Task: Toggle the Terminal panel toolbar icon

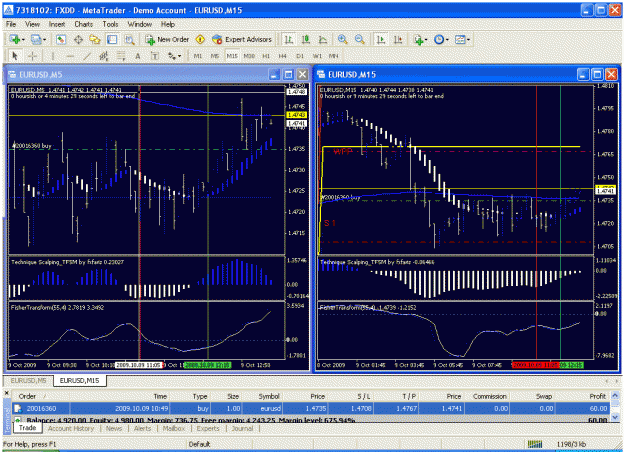Action: click(112, 39)
